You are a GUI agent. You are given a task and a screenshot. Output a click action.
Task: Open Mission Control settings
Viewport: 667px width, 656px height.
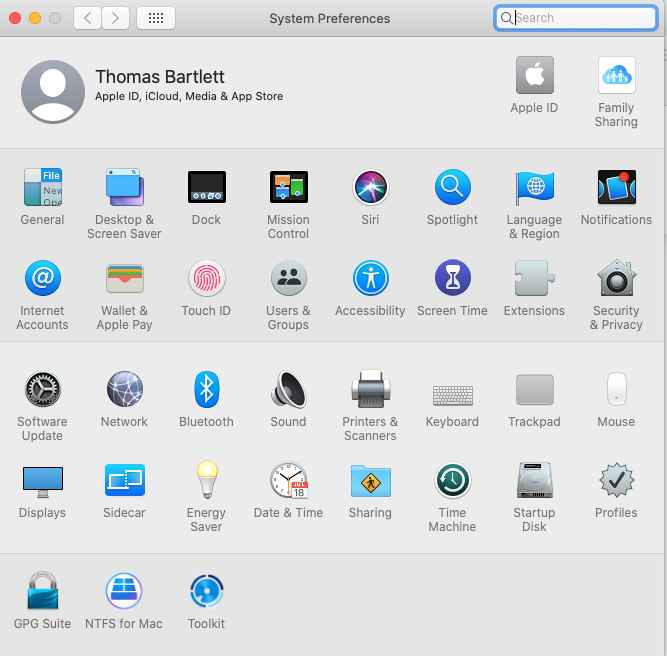click(x=289, y=187)
